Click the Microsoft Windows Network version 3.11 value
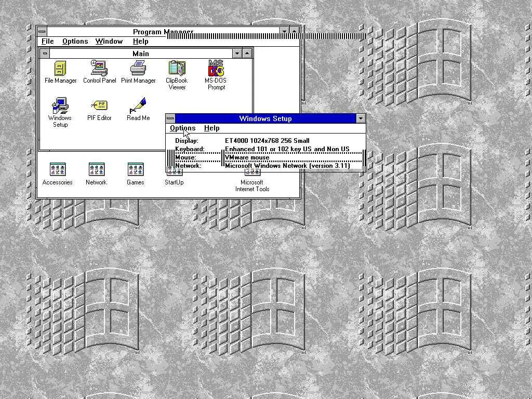 click(287, 166)
